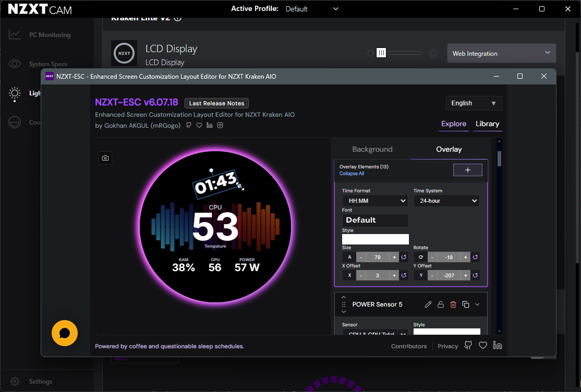Viewport: 581px width, 392px height.
Task: Click the rotation handle above the clock overlay
Action: 211,171
